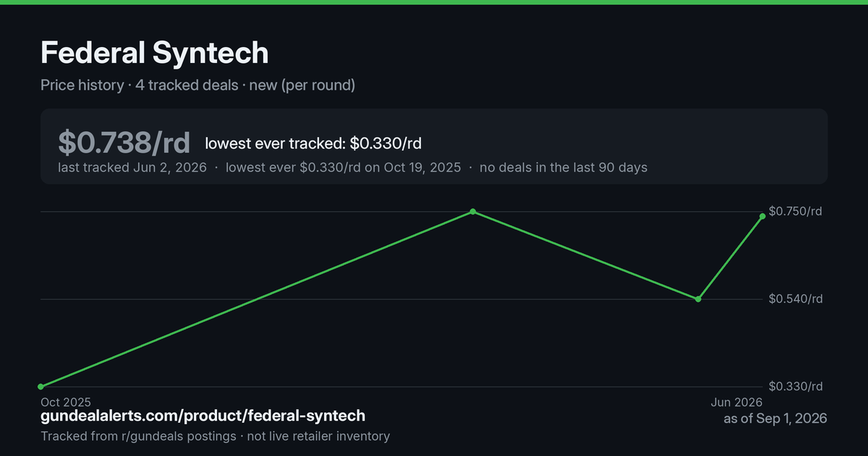Select the first data point at Oct 2025
The height and width of the screenshot is (456, 868).
tap(41, 387)
